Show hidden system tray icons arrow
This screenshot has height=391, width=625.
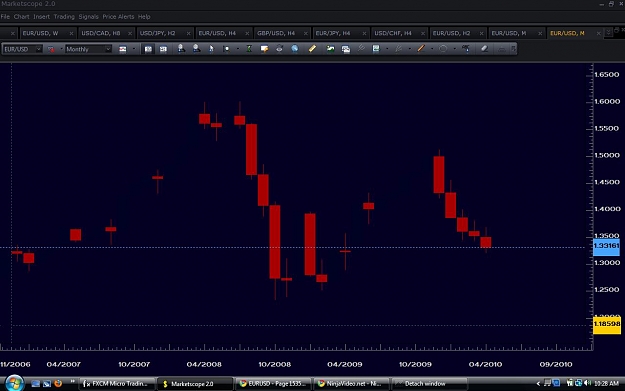tap(538, 383)
